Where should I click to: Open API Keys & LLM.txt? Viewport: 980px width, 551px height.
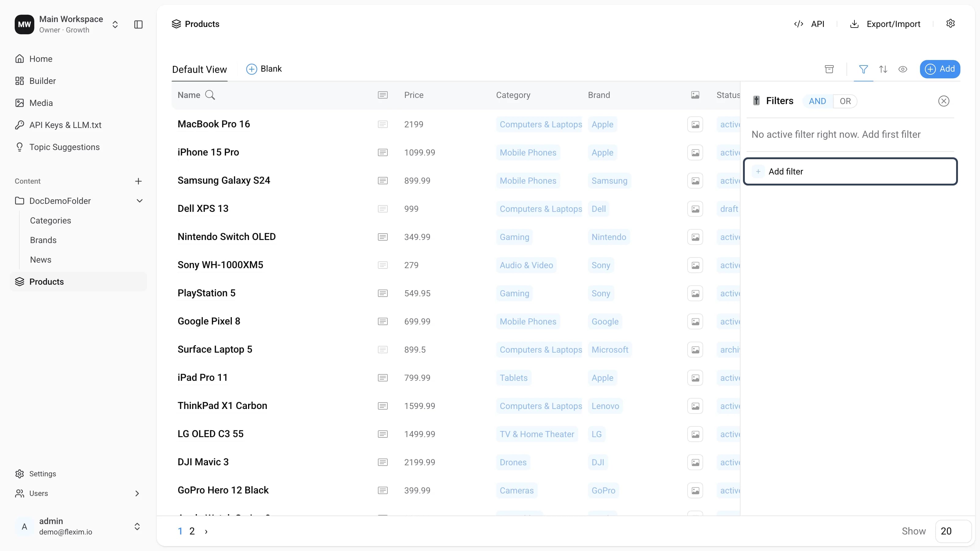(x=78, y=125)
